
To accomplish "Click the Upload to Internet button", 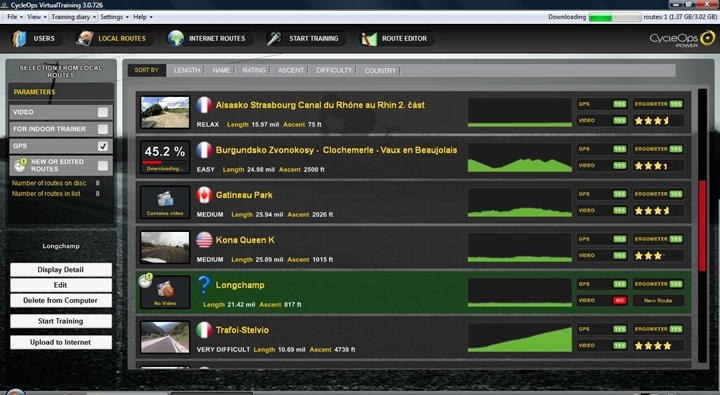I will [x=61, y=342].
